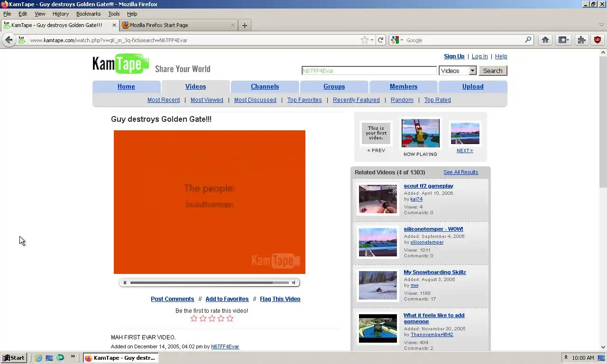Open the Tools menu
Screen dimensions: 607x364
[114, 14]
